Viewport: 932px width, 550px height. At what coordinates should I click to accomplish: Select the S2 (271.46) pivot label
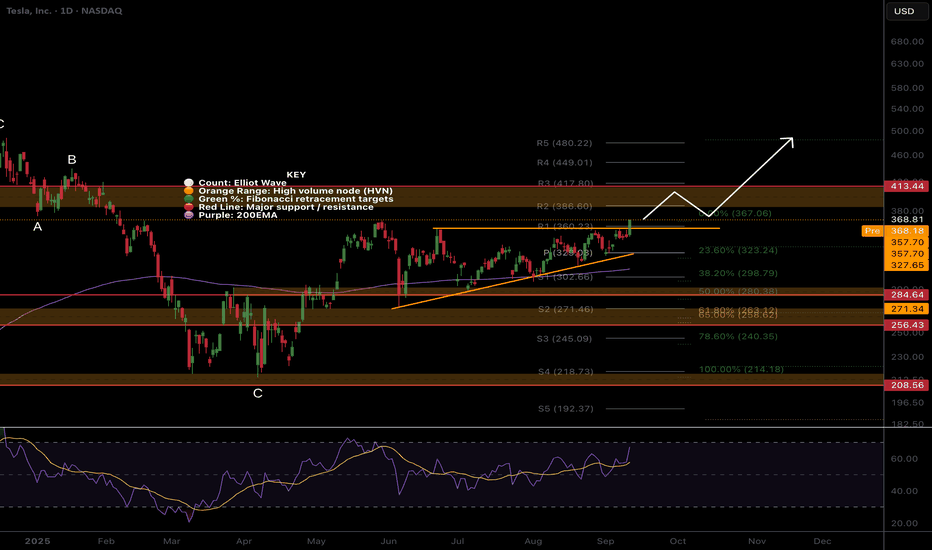[565, 309]
